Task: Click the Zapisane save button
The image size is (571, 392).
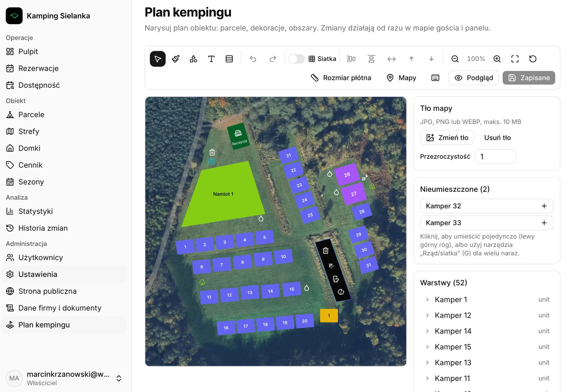Action: click(x=529, y=78)
